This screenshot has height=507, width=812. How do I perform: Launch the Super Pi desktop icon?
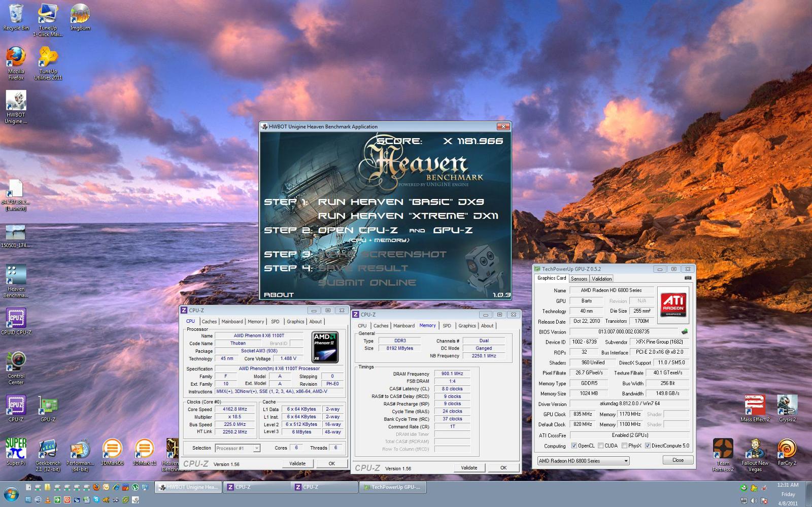pyautogui.click(x=16, y=451)
